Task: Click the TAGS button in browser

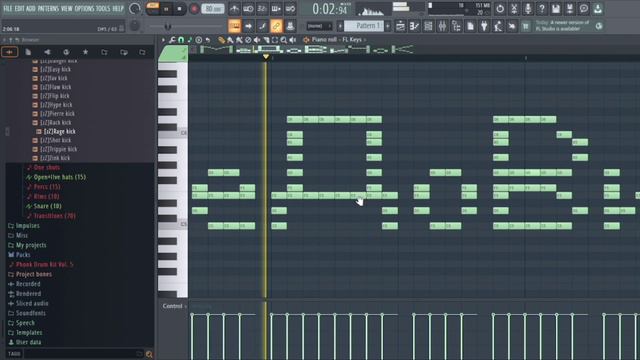Action: click(14, 354)
